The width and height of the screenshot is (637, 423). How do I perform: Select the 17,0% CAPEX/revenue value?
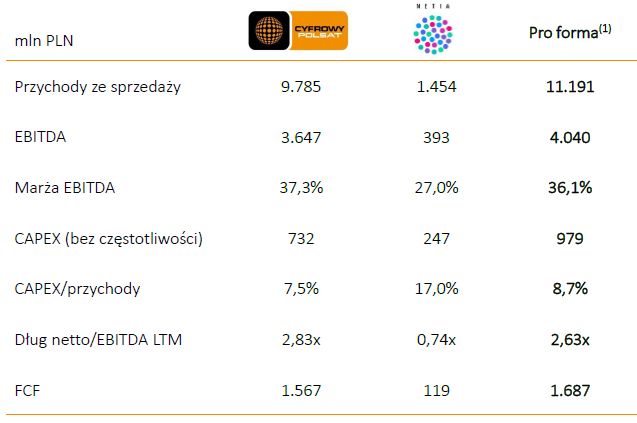pos(436,289)
